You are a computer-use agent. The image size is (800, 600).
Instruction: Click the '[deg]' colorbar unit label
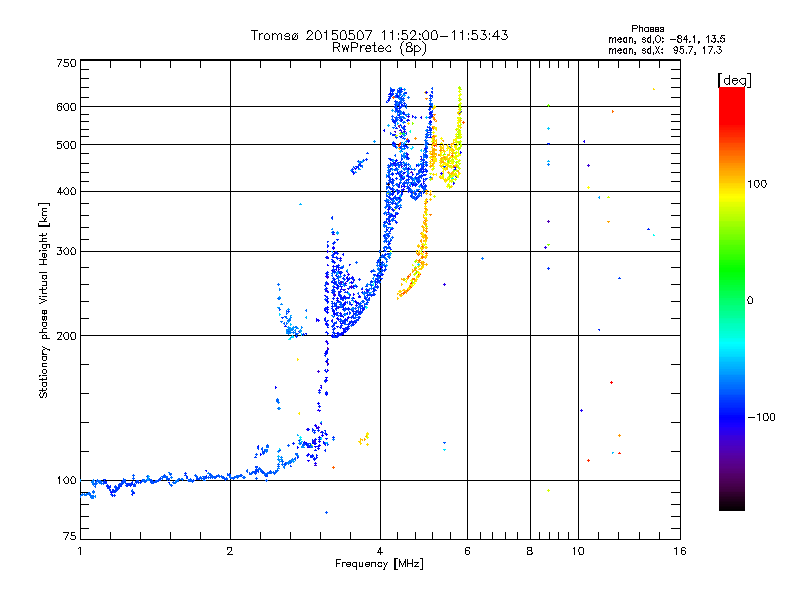point(734,81)
